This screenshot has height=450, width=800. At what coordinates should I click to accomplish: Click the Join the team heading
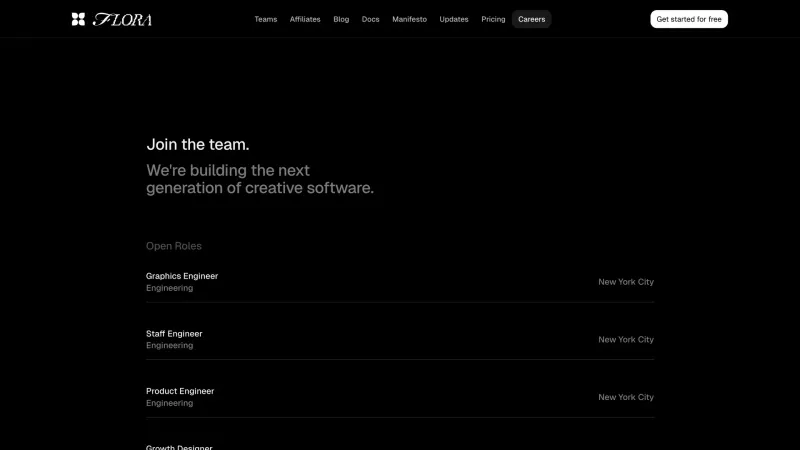click(x=198, y=144)
